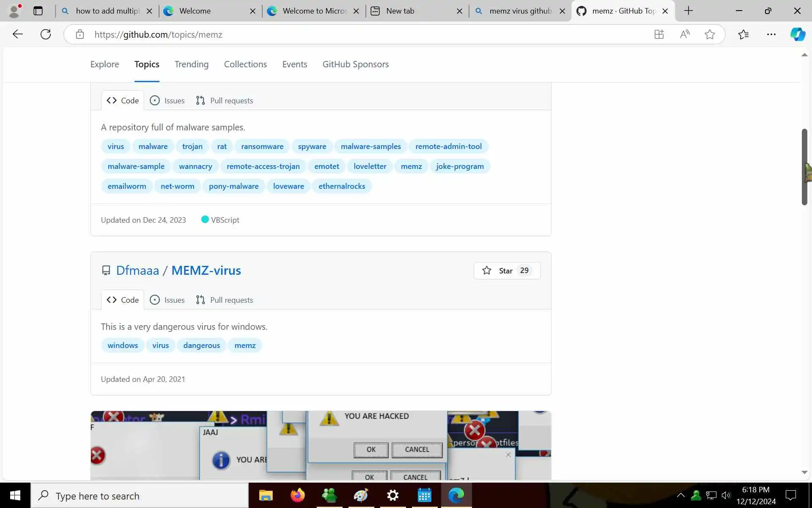This screenshot has height=508, width=812.
Task: Adjust the system volume speaker icon
Action: coord(726,495)
